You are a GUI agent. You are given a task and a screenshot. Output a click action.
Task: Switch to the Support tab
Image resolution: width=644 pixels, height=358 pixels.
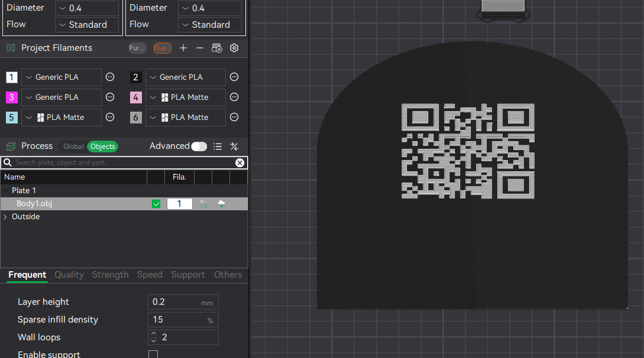click(188, 275)
